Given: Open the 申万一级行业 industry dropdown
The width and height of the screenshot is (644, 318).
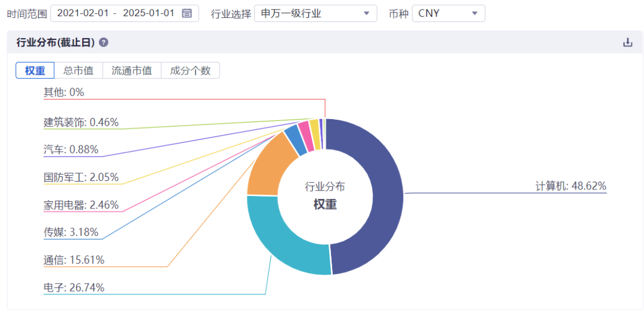Looking at the screenshot, I should 315,13.
